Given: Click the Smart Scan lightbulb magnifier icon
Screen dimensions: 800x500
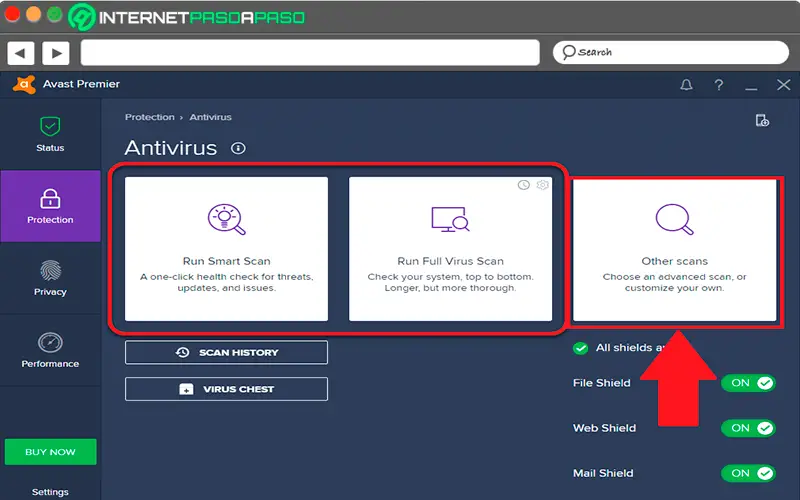Looking at the screenshot, I should tap(227, 219).
